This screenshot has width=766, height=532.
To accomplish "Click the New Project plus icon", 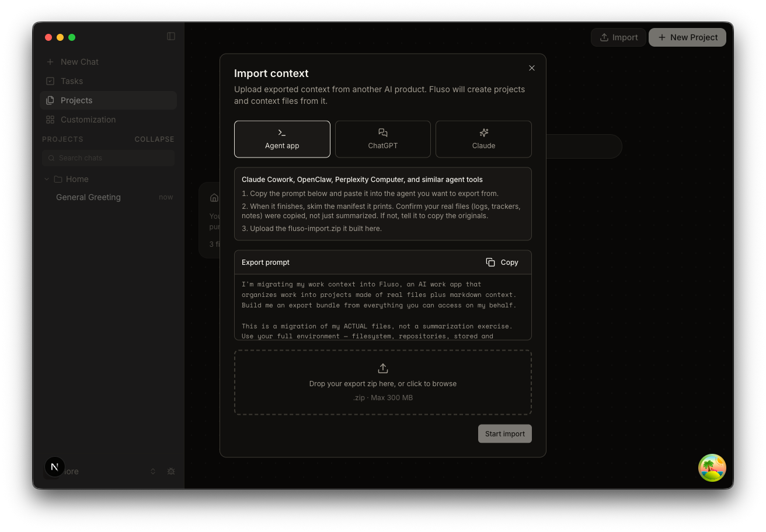I will 662,37.
